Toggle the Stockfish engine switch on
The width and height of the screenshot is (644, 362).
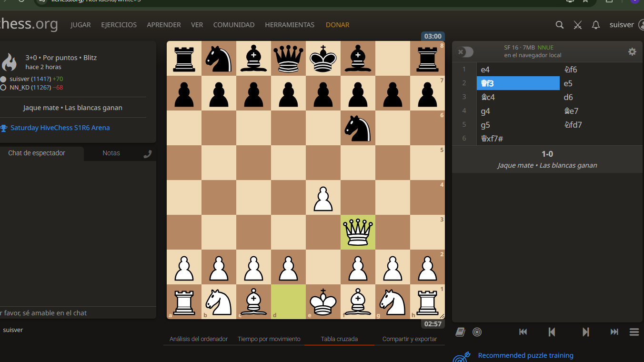465,52
